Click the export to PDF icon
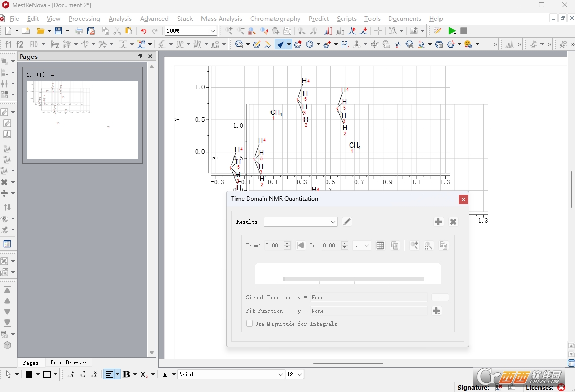The height and width of the screenshot is (392, 575). [x=91, y=31]
